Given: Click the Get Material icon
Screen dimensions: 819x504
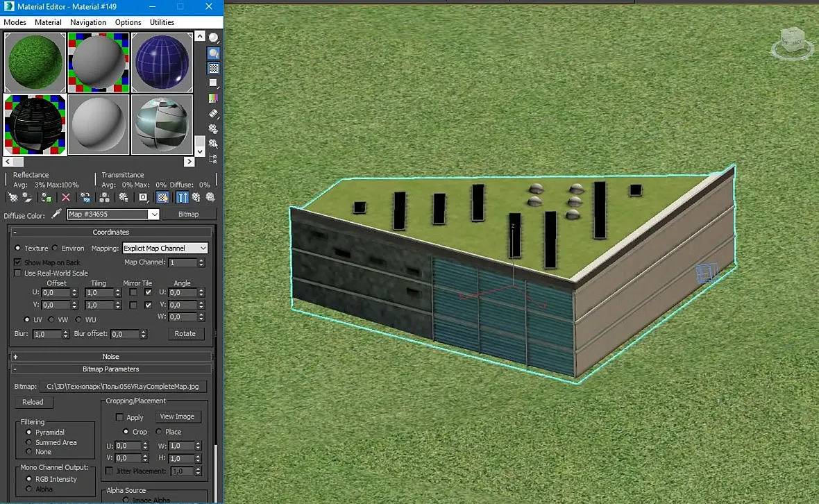Looking at the screenshot, I should (x=12, y=197).
